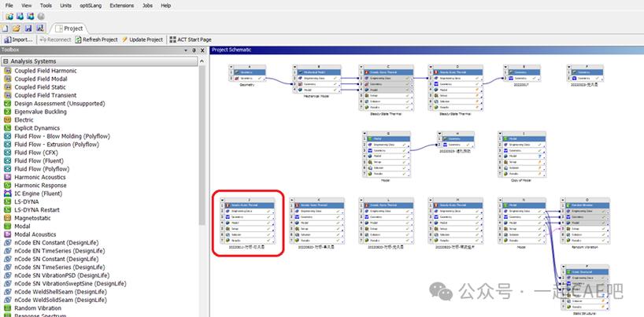
Task: Click the IC Engine (Fluent) icon
Action: pyautogui.click(x=7, y=194)
